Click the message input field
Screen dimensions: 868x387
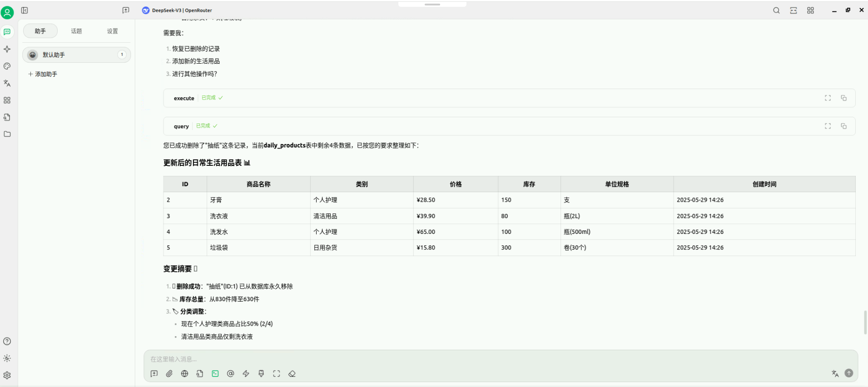[501, 359]
